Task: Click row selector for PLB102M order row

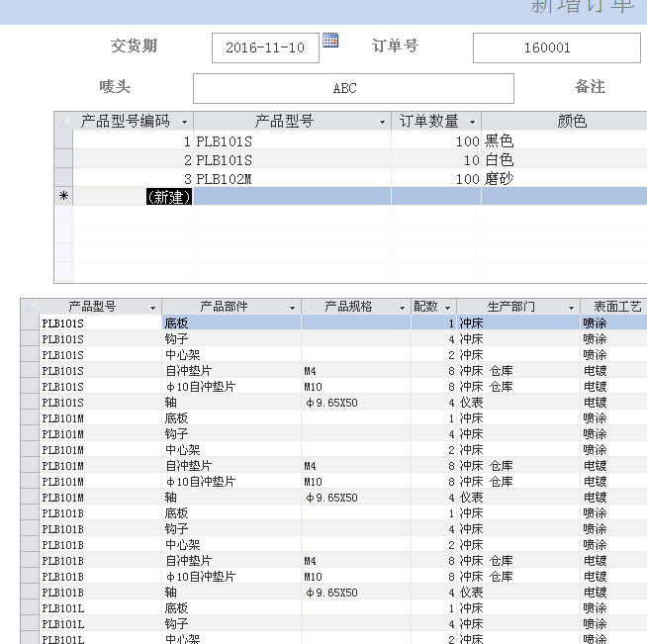Action: click(63, 179)
